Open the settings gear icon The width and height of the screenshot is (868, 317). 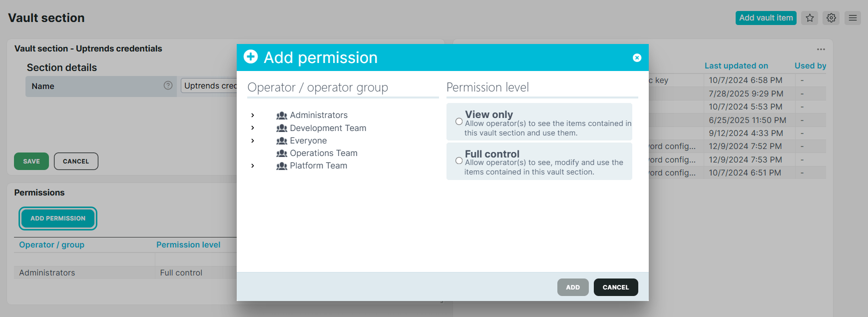(x=831, y=18)
